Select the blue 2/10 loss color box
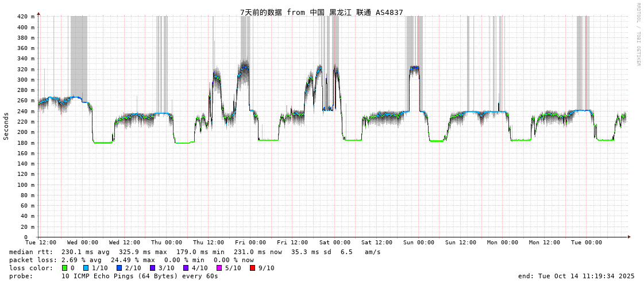 click(119, 268)
